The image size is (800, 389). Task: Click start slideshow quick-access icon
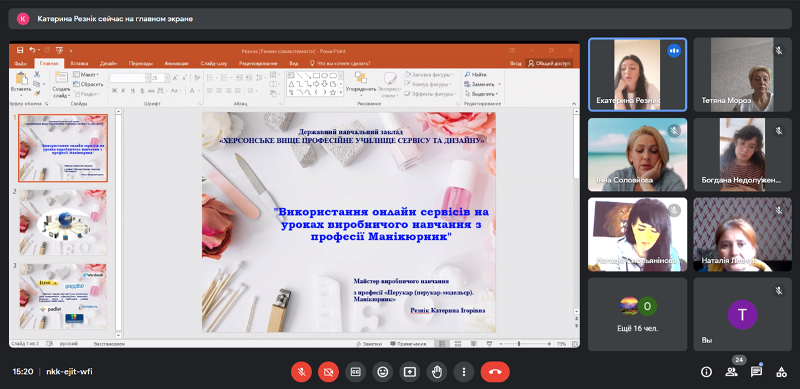[59, 50]
